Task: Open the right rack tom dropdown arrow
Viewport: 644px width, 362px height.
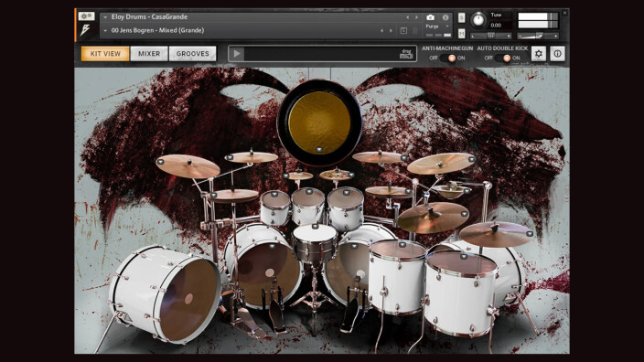Action: (346, 192)
